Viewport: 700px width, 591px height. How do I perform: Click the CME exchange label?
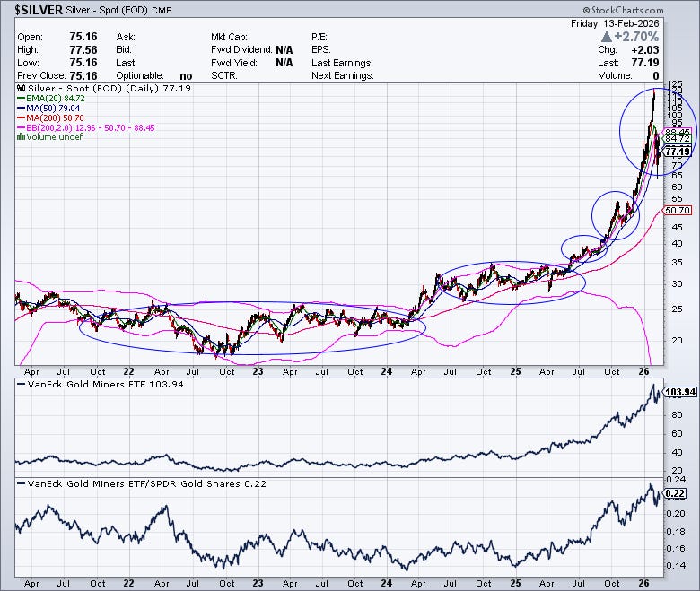tap(162, 10)
